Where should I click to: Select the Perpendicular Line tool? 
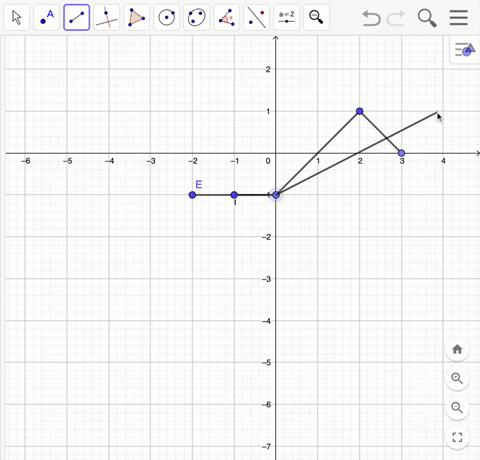107,17
